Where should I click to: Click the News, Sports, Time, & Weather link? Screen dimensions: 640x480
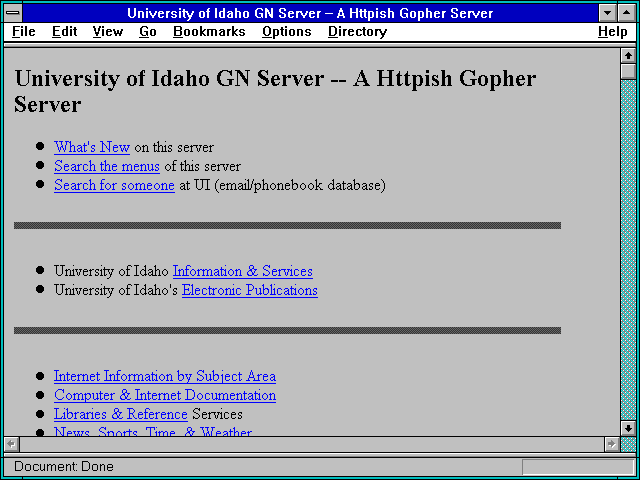coord(153,431)
